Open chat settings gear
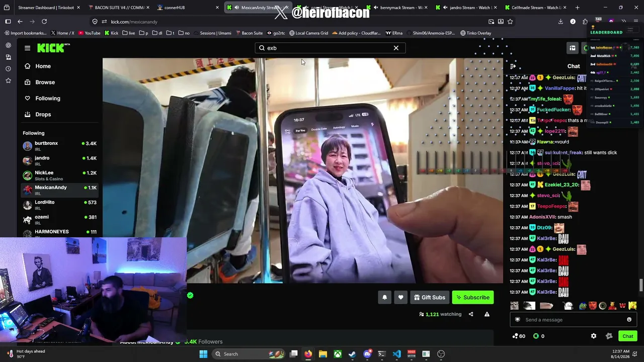Viewport: 644px width, 362px height. 594,336
